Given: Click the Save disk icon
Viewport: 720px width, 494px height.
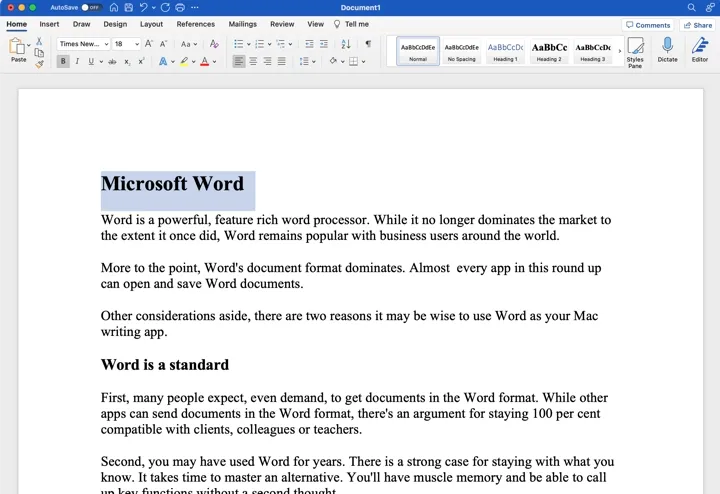Looking at the screenshot, I should click(x=129, y=7).
